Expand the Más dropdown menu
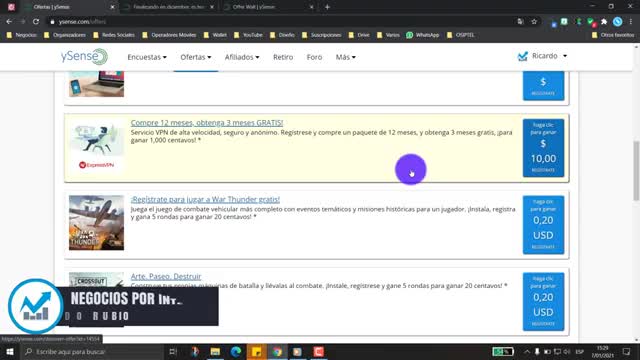 [x=345, y=57]
